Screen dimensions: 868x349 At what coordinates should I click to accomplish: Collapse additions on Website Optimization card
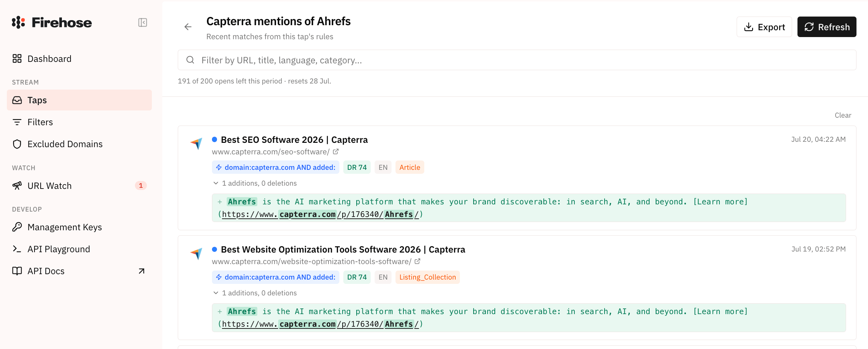pyautogui.click(x=255, y=293)
